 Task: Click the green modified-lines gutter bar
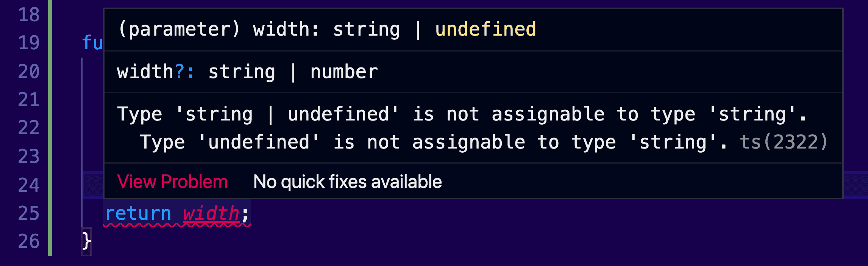click(50, 128)
